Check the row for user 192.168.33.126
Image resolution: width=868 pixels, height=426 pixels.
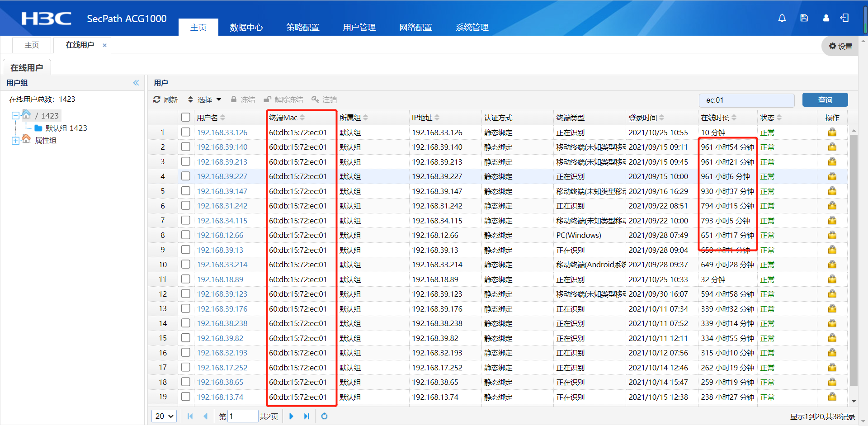(185, 132)
